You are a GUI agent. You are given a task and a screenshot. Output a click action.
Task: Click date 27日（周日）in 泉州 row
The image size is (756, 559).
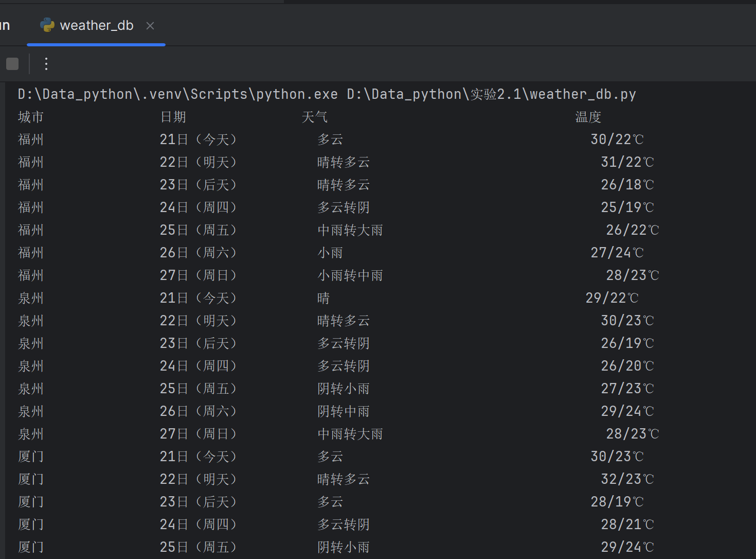(x=199, y=434)
